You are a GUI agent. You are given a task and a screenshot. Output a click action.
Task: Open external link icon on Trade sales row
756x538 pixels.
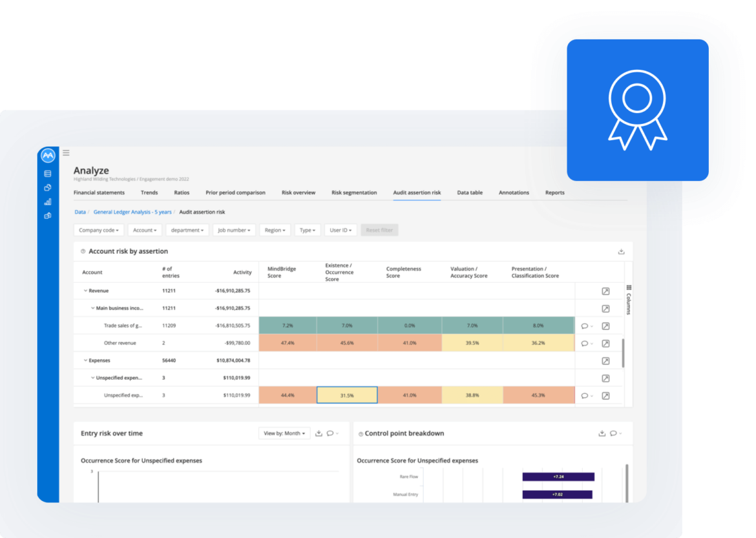click(x=605, y=326)
